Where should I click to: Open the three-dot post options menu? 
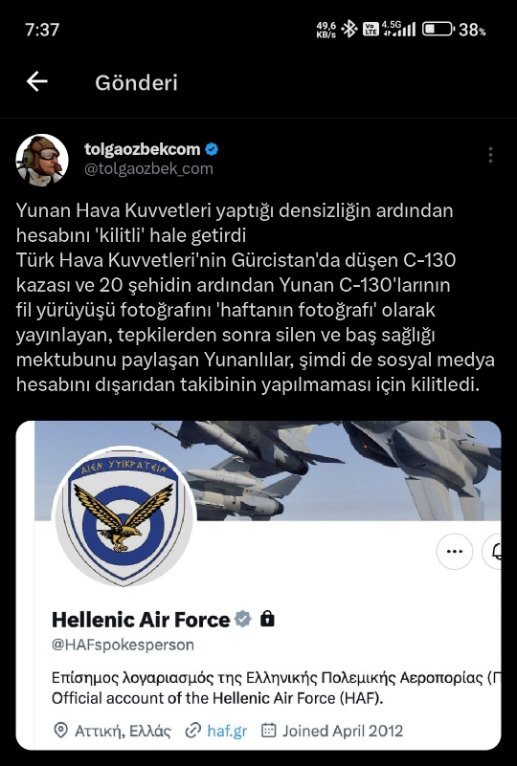click(490, 155)
